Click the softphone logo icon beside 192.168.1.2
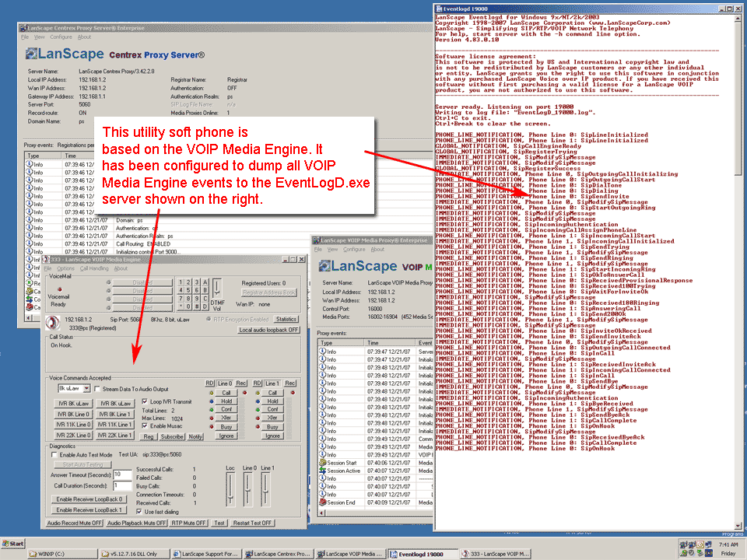747x560 pixels. (x=52, y=323)
